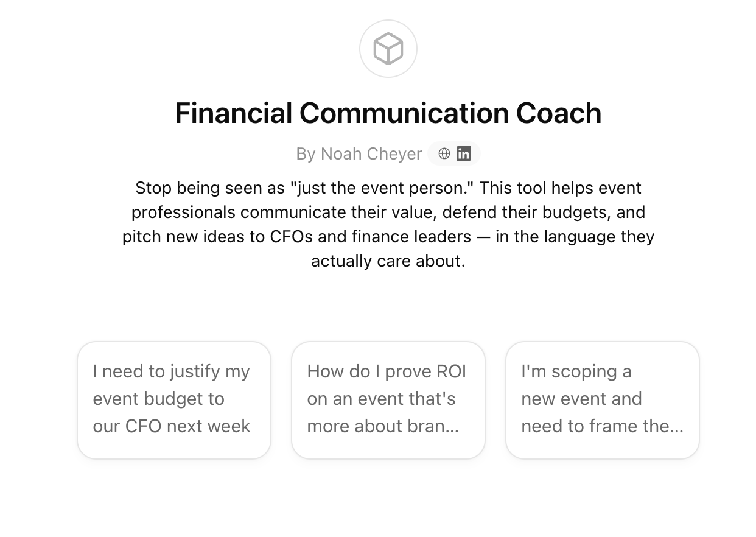The height and width of the screenshot is (537, 756).
Task: Click the description paragraph about pitching to CFOs
Action: (388, 224)
